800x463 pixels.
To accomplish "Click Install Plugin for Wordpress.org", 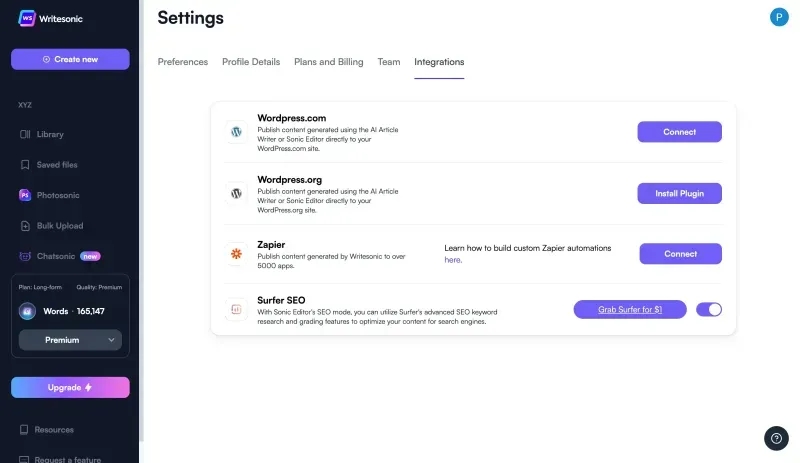I will pos(679,193).
